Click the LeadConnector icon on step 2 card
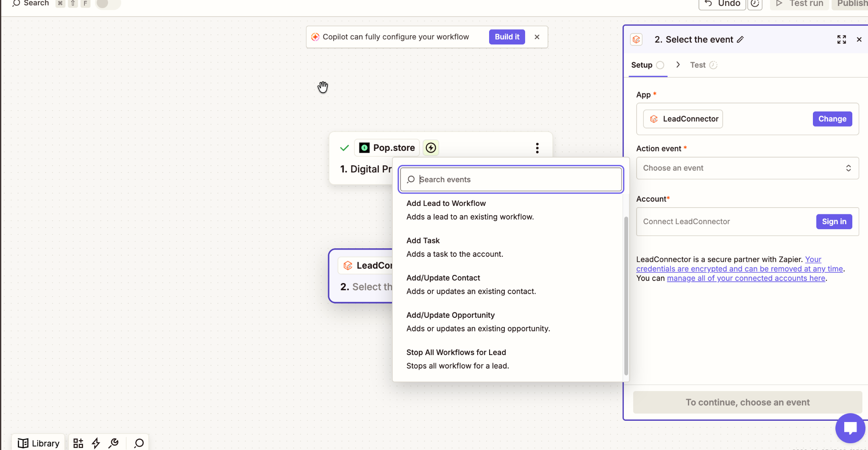This screenshot has height=450, width=868. click(348, 266)
